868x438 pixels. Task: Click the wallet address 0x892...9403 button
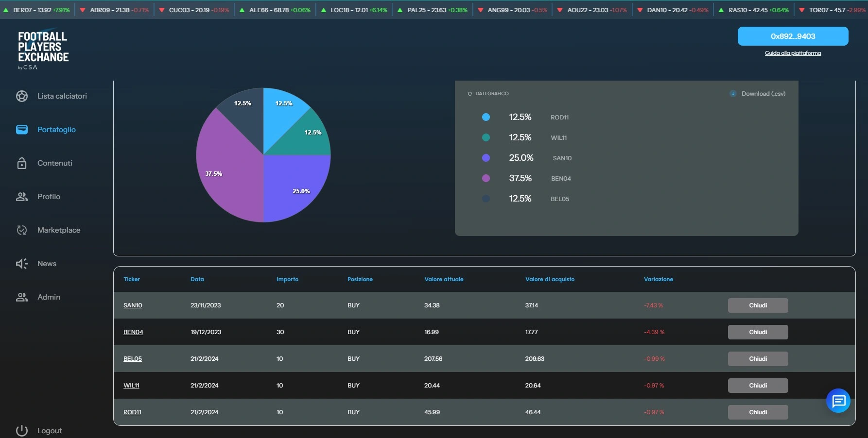pyautogui.click(x=793, y=36)
